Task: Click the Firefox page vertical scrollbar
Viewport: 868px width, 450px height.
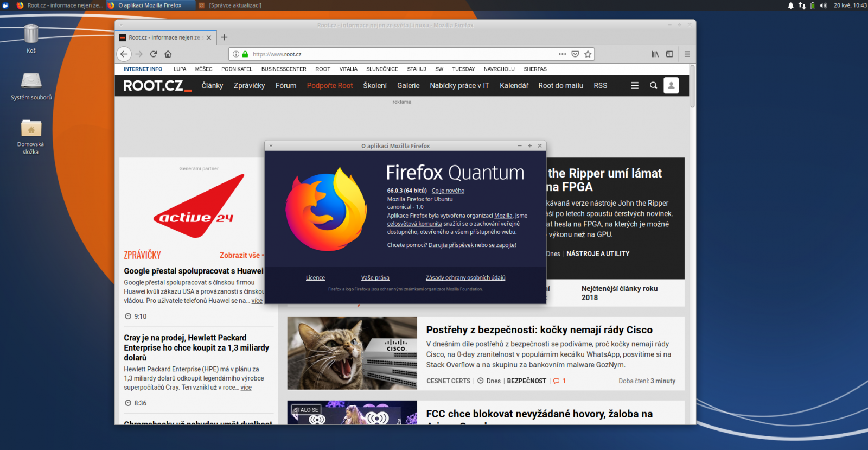Action: point(692,86)
